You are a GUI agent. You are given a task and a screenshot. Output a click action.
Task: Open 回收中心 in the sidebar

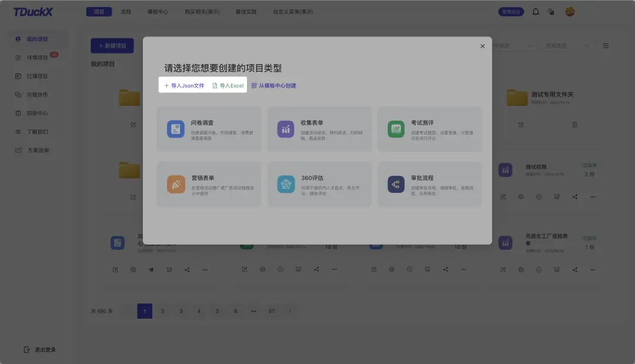tap(37, 113)
